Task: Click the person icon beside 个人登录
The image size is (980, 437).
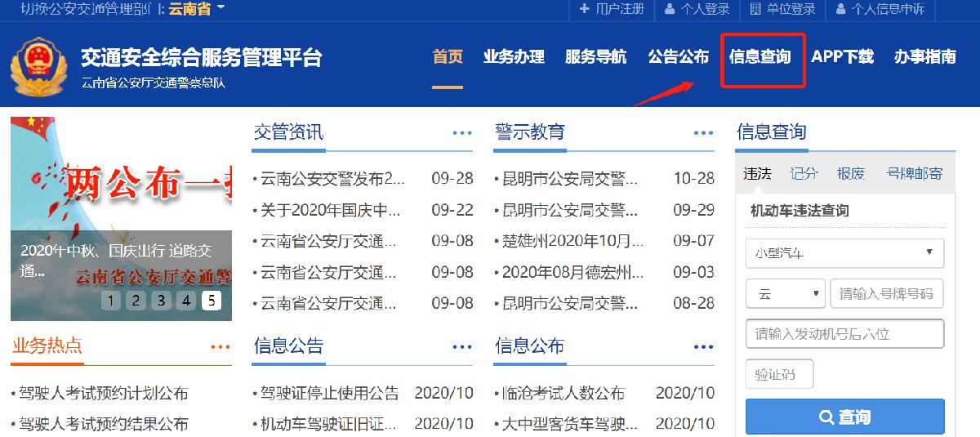Action: pyautogui.click(x=670, y=9)
